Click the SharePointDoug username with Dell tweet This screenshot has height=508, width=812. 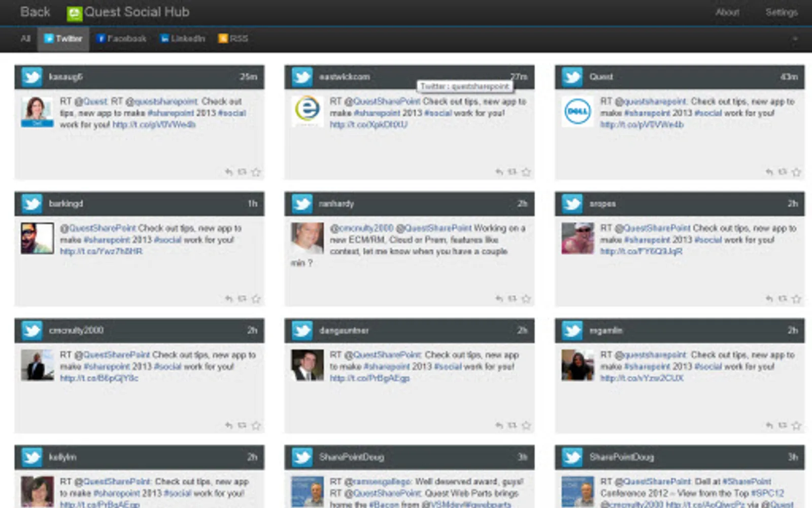(622, 457)
